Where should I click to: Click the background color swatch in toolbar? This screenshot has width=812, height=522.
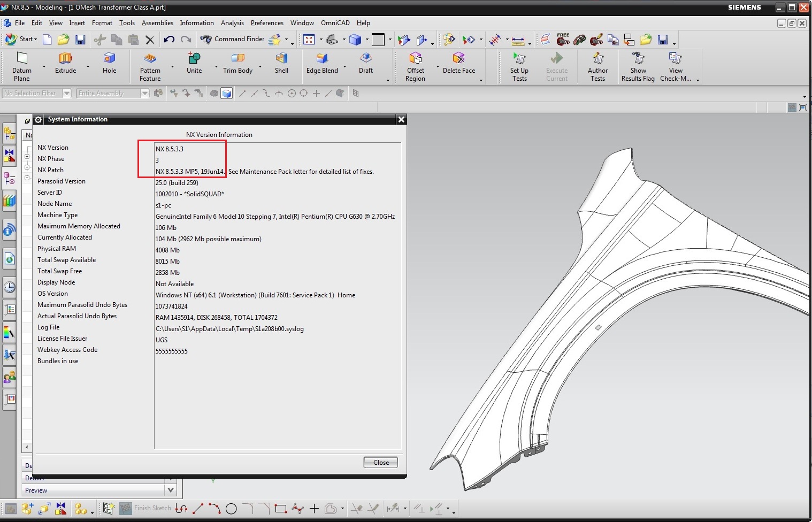[x=378, y=40]
